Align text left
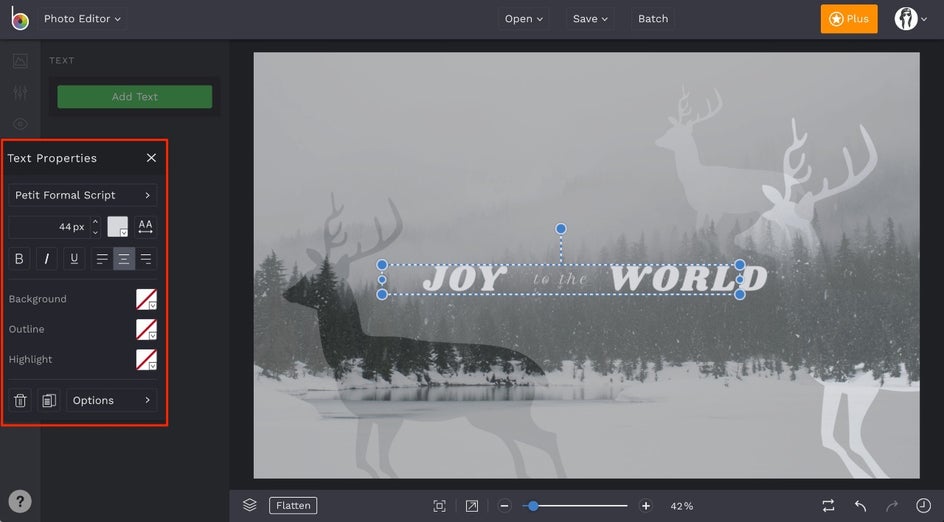Image resolution: width=944 pixels, height=522 pixels. [102, 258]
